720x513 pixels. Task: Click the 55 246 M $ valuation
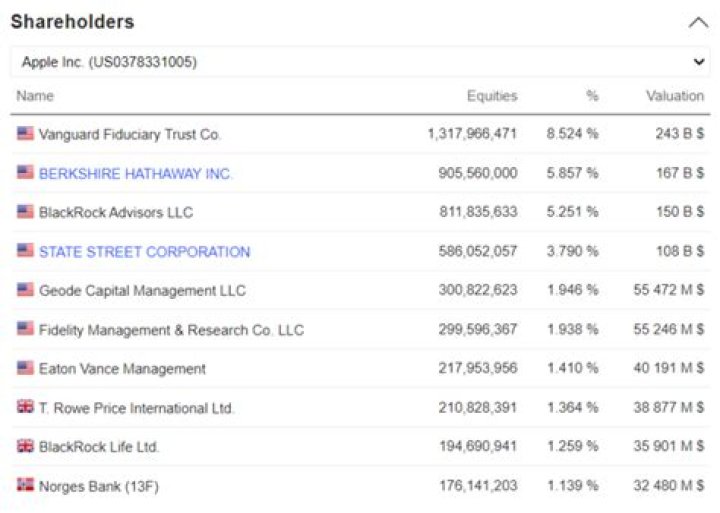click(669, 329)
